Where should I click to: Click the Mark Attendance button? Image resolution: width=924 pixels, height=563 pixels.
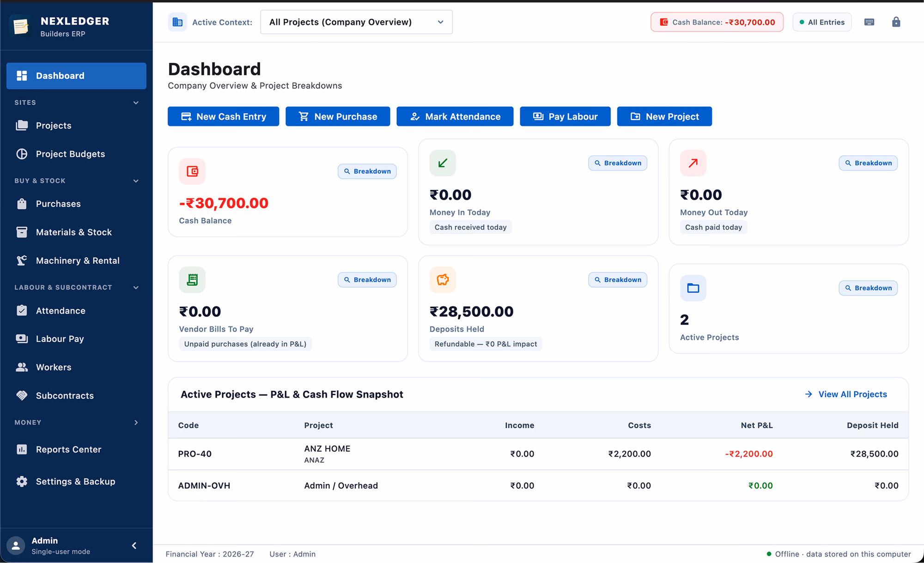coord(455,116)
